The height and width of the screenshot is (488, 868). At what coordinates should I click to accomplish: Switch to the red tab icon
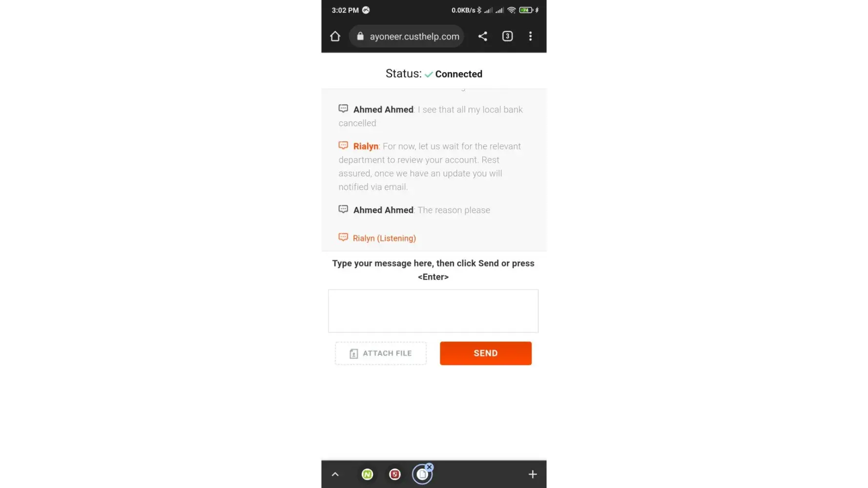394,474
